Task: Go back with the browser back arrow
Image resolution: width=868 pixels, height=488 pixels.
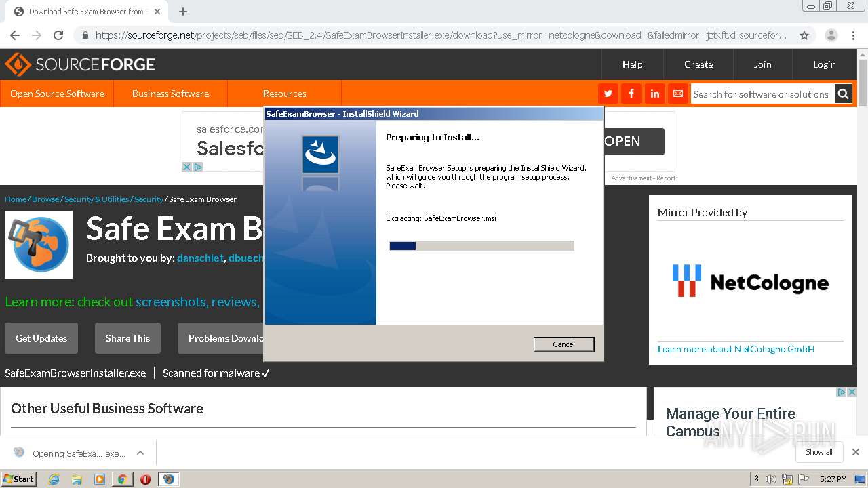Action: click(x=15, y=35)
